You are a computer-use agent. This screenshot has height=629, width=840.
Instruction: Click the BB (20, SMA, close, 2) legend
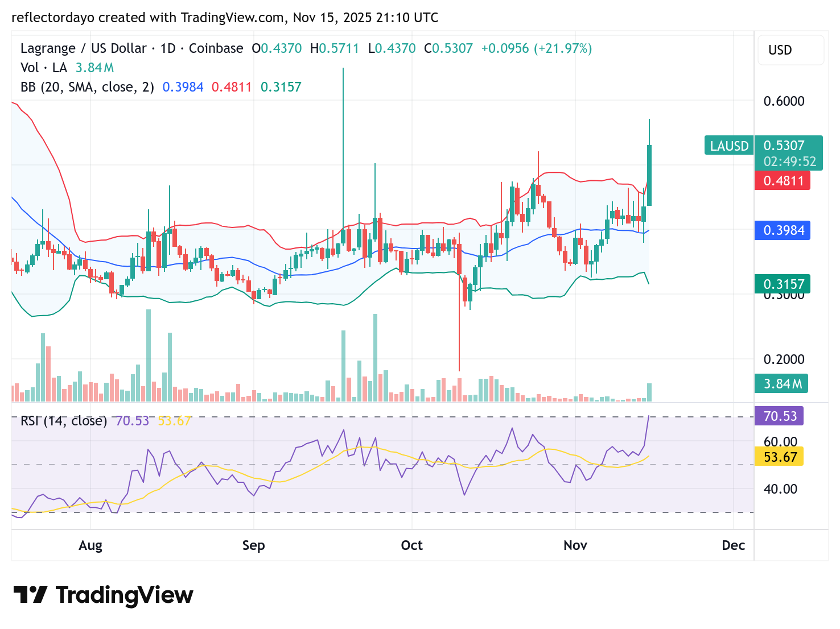point(87,87)
